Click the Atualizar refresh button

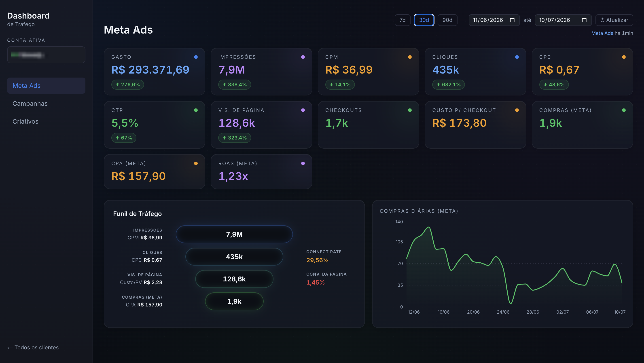614,20
